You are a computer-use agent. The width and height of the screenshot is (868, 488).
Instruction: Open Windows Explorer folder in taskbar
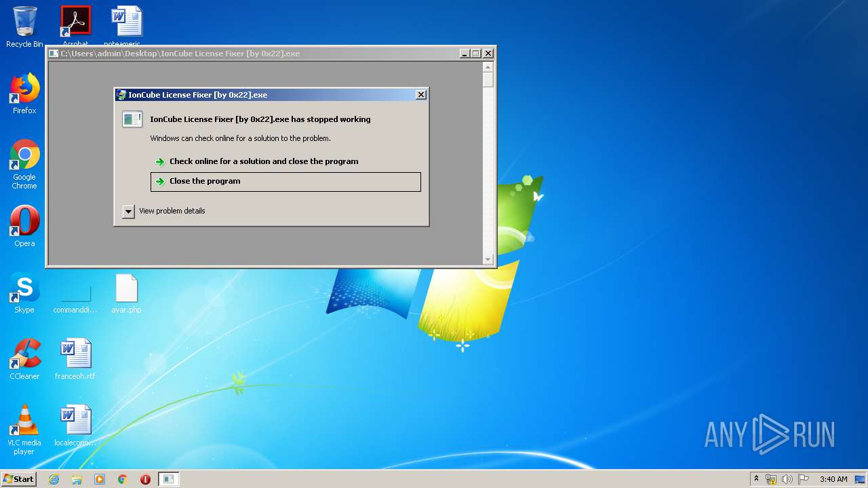pyautogui.click(x=77, y=479)
